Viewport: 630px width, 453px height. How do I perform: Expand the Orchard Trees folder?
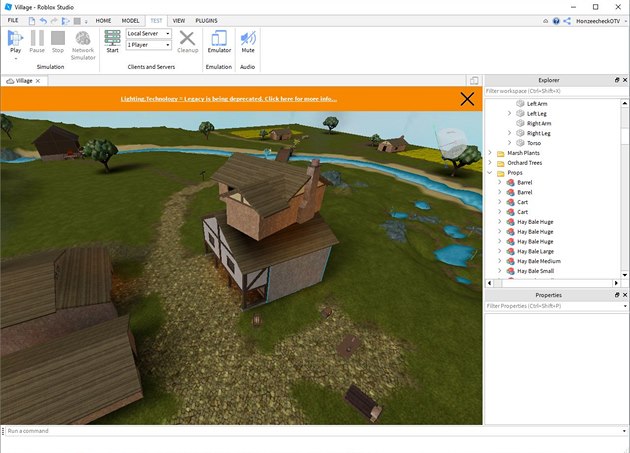pos(490,162)
